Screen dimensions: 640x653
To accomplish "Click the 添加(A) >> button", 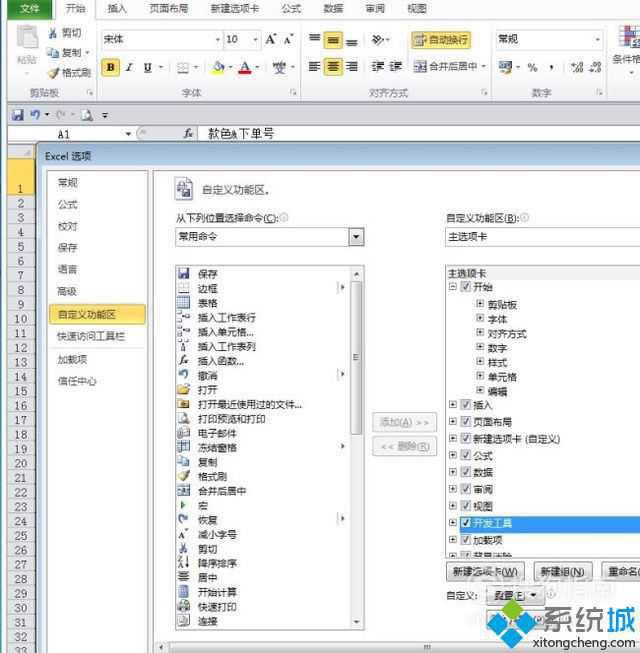I will coord(404,422).
